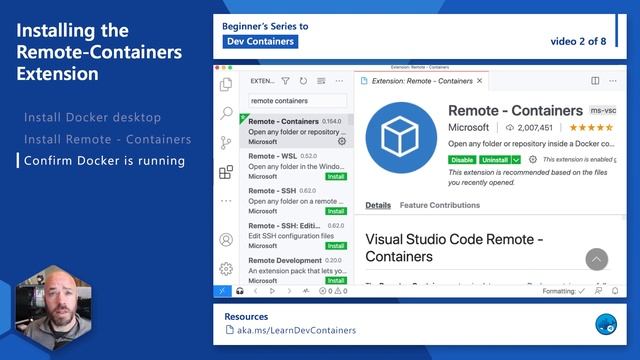The width and height of the screenshot is (640, 360).
Task: Click the ms-vsc extension identifier badge
Action: [x=603, y=111]
